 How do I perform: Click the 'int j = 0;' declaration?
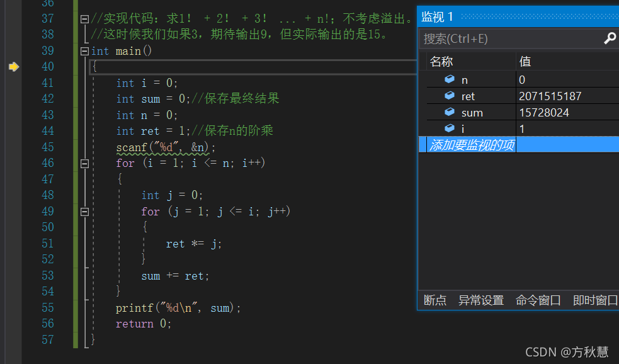[172, 195]
